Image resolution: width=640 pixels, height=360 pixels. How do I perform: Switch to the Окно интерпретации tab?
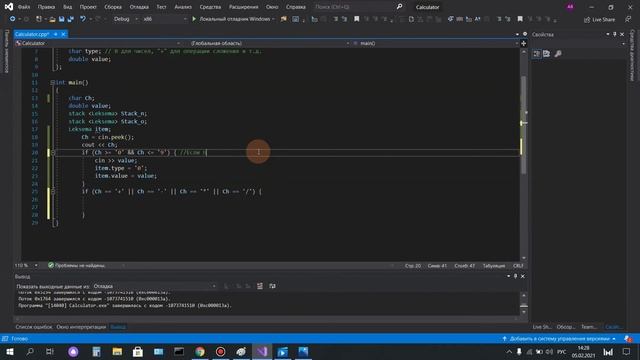pyautogui.click(x=81, y=327)
